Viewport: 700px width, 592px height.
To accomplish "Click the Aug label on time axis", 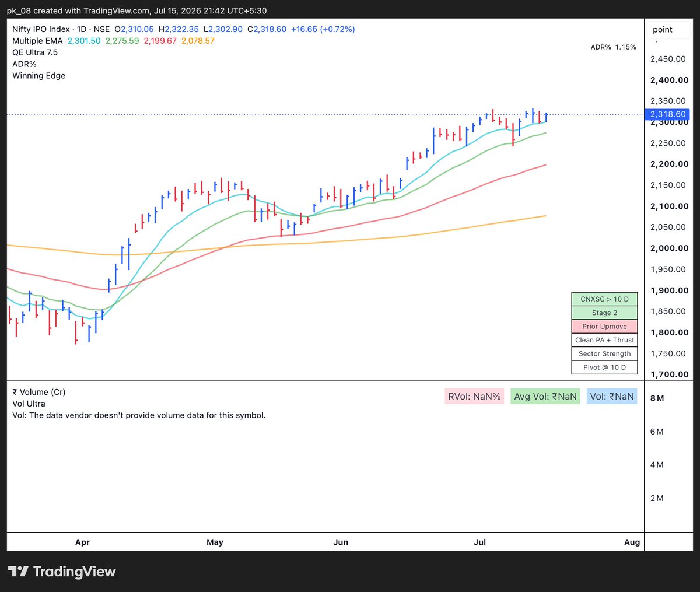I will point(632,542).
